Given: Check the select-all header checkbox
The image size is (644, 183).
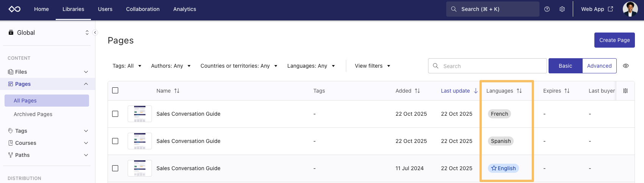Looking at the screenshot, I should tap(115, 91).
